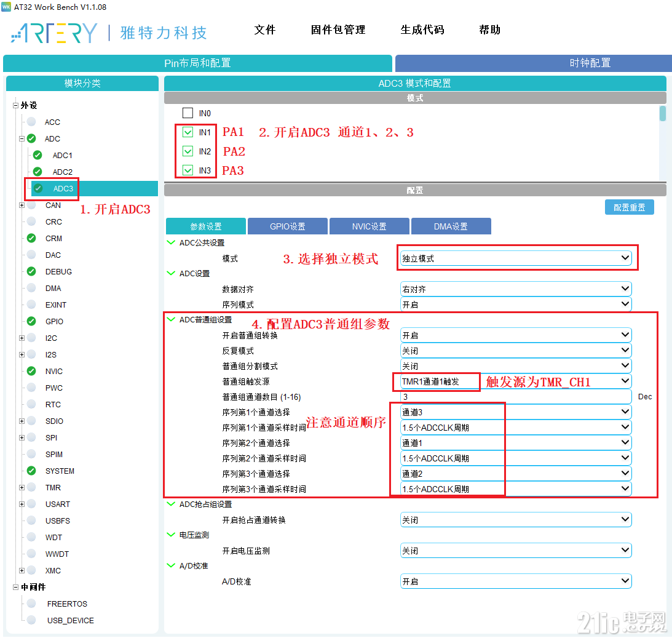Click the ACC peripheral status circle
The height and width of the screenshot is (638, 672).
coord(31,122)
